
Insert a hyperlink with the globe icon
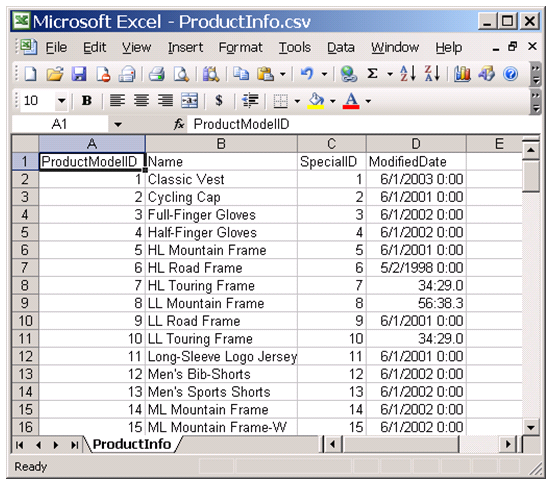point(349,74)
